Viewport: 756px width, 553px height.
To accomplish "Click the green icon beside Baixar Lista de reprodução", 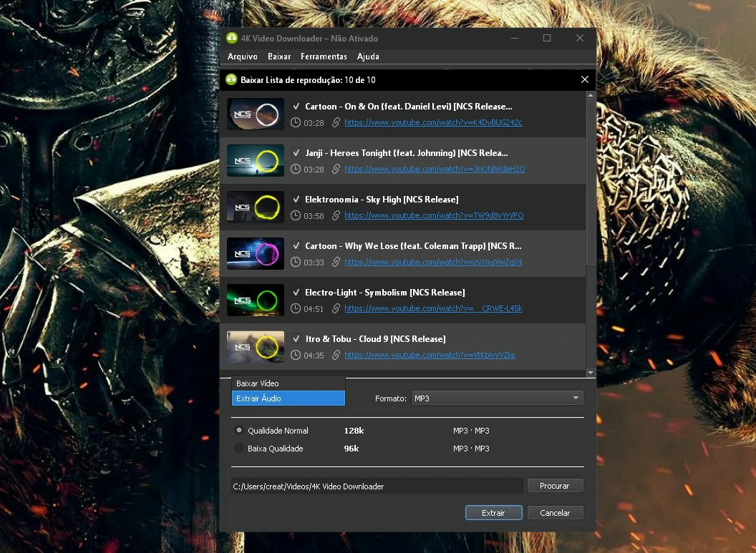I will click(x=231, y=79).
